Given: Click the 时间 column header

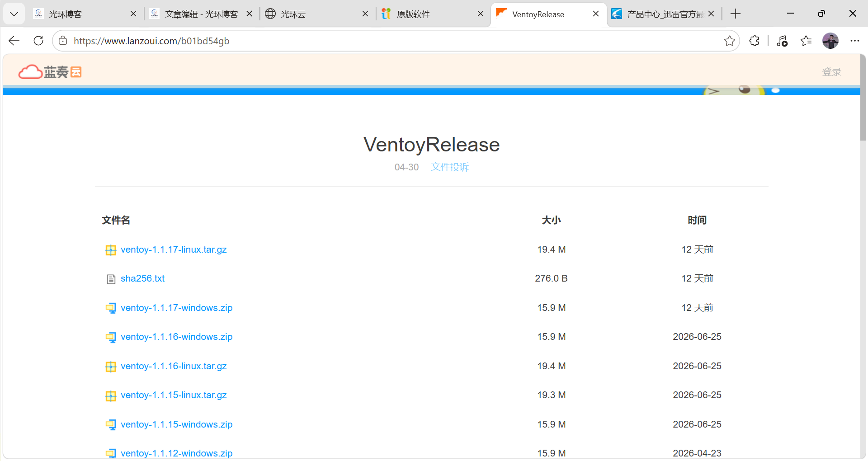Looking at the screenshot, I should (x=697, y=220).
